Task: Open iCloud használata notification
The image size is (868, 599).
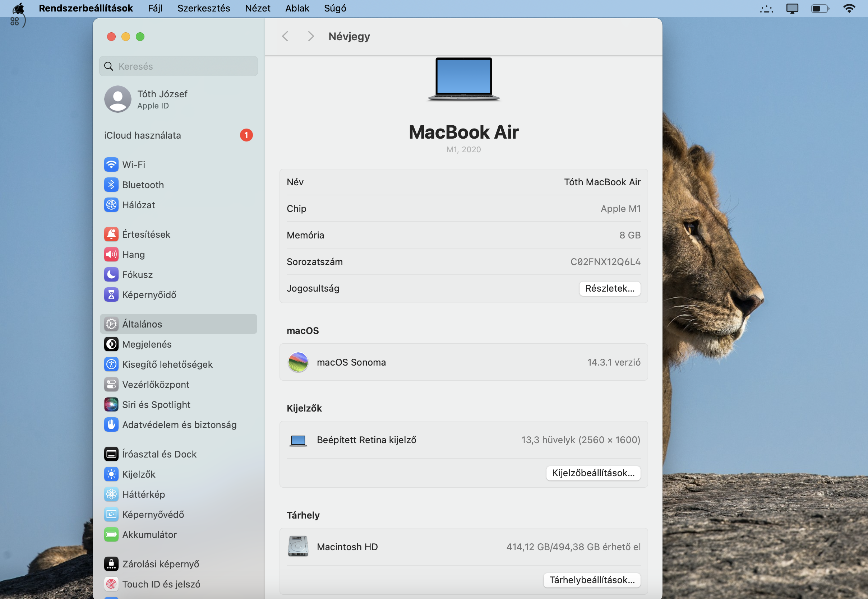Action: (178, 135)
